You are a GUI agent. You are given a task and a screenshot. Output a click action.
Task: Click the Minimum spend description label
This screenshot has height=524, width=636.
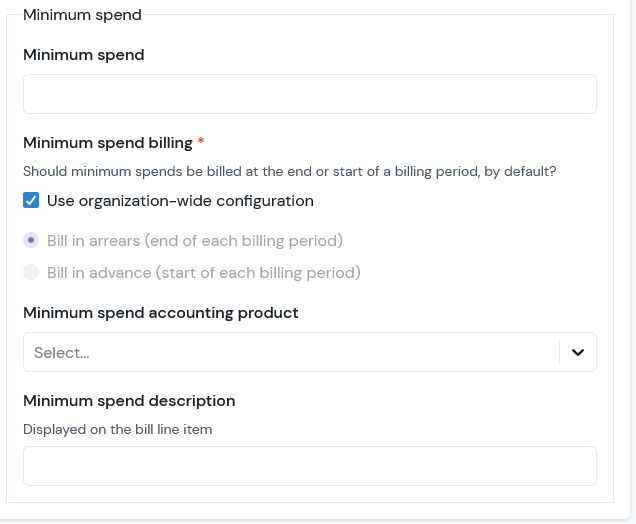point(129,401)
